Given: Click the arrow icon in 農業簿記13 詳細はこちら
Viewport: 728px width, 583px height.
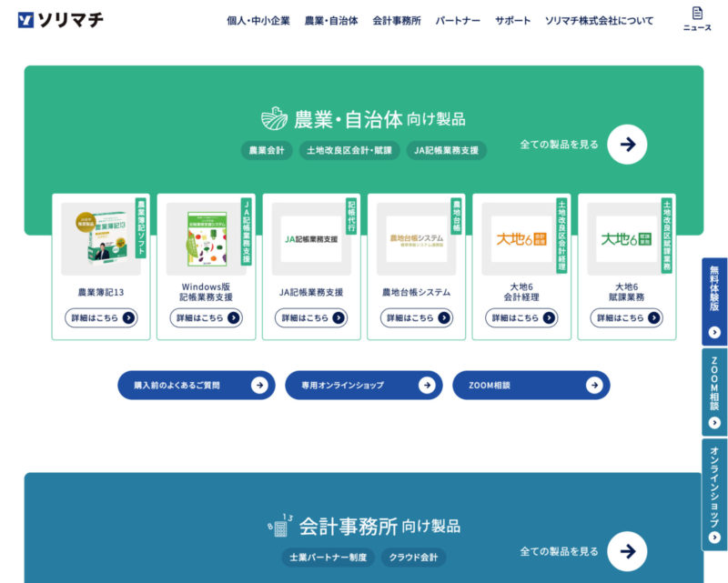Looking at the screenshot, I should [x=128, y=317].
